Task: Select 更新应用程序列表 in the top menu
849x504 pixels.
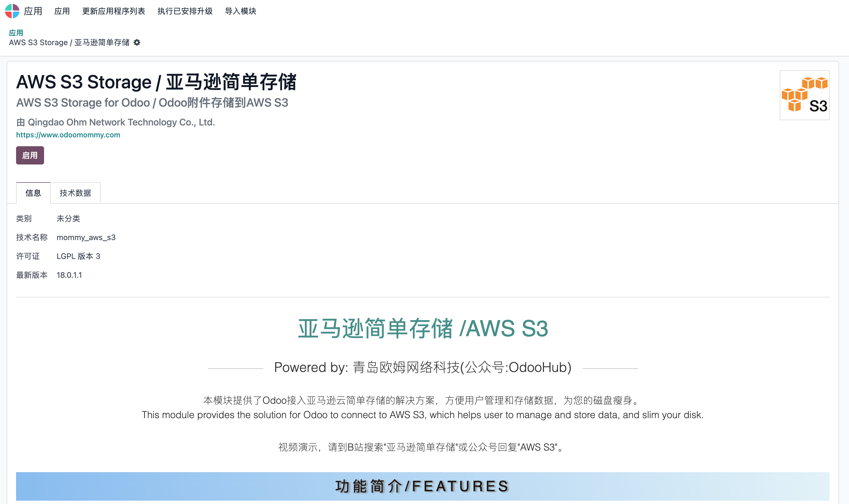Action: coord(114,11)
